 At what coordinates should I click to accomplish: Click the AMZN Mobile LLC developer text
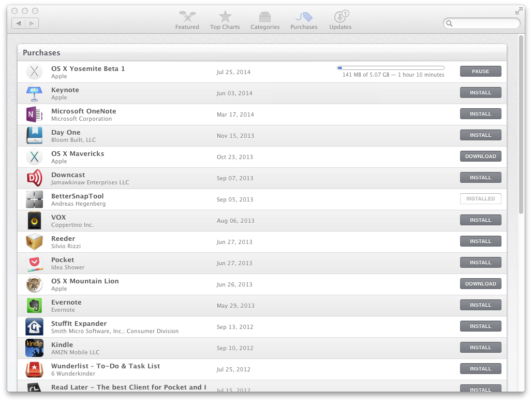[x=76, y=352]
